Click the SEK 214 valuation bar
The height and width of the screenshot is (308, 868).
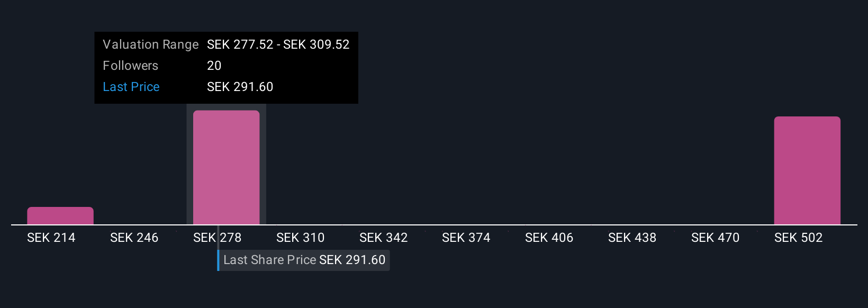click(60, 216)
